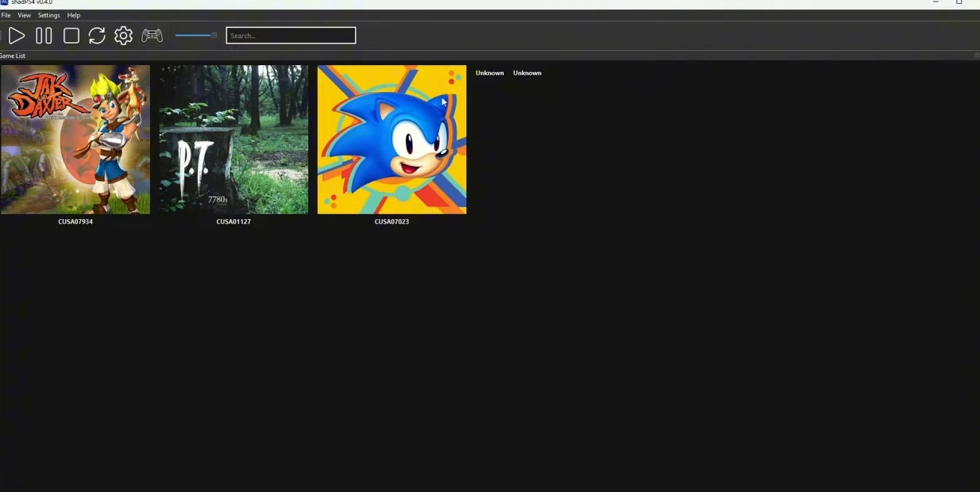Open the Help menu
The height and width of the screenshot is (492, 980).
tap(74, 15)
